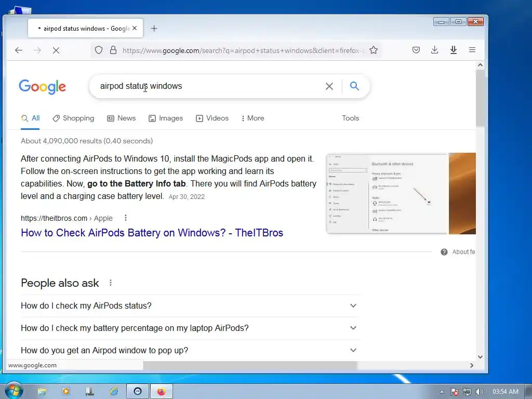The width and height of the screenshot is (532, 399).
Task: Open the More search filters dropdown
Action: [253, 118]
